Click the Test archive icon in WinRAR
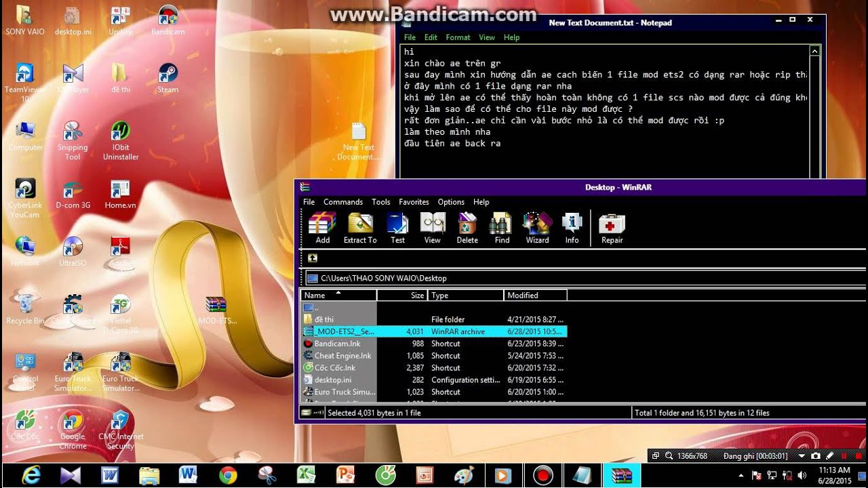This screenshot has height=488, width=868. pyautogui.click(x=397, y=228)
